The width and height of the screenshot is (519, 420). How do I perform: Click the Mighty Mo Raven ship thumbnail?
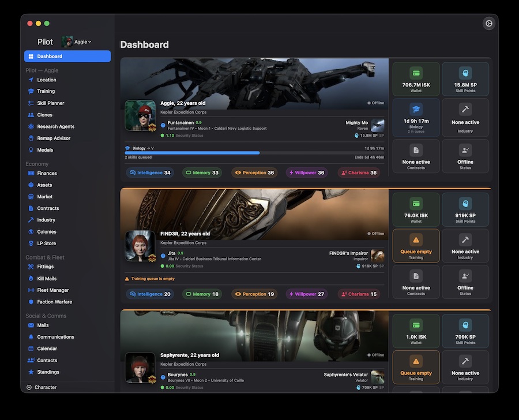pos(378,125)
